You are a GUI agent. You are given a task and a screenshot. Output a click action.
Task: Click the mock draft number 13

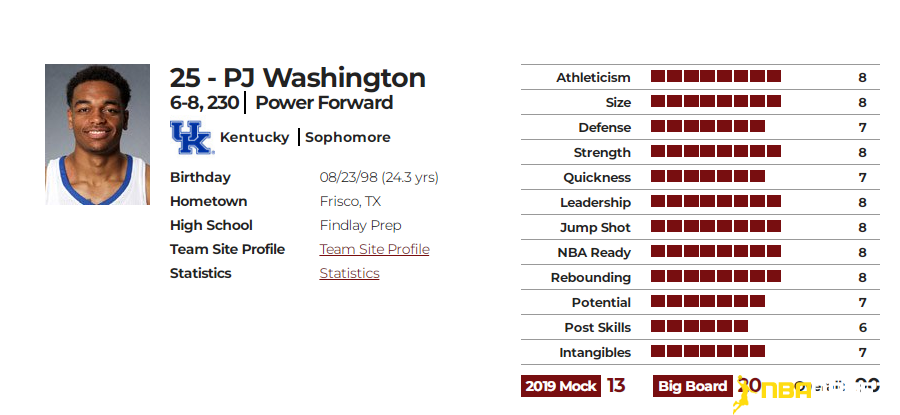(x=615, y=386)
